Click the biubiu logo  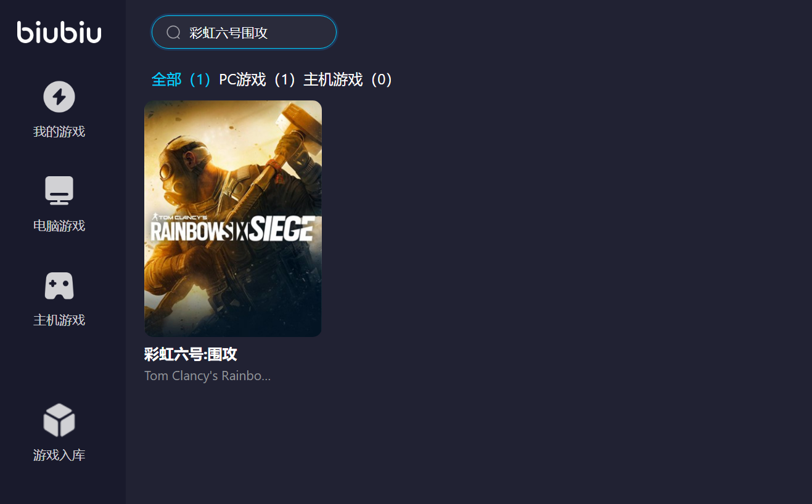(59, 32)
